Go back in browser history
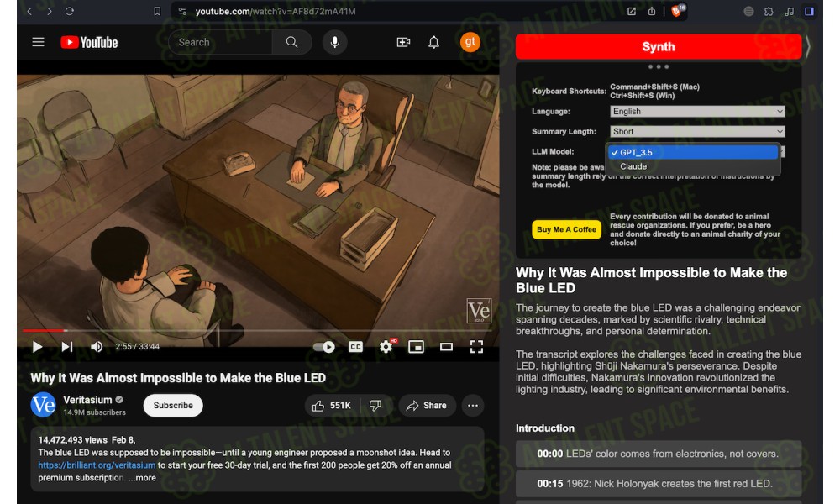The width and height of the screenshot is (840, 504). coord(29,11)
